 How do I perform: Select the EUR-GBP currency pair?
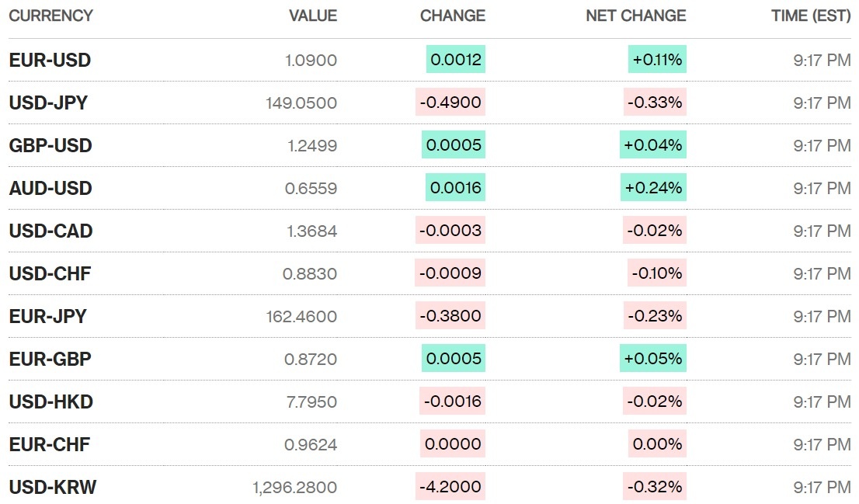[x=50, y=359]
